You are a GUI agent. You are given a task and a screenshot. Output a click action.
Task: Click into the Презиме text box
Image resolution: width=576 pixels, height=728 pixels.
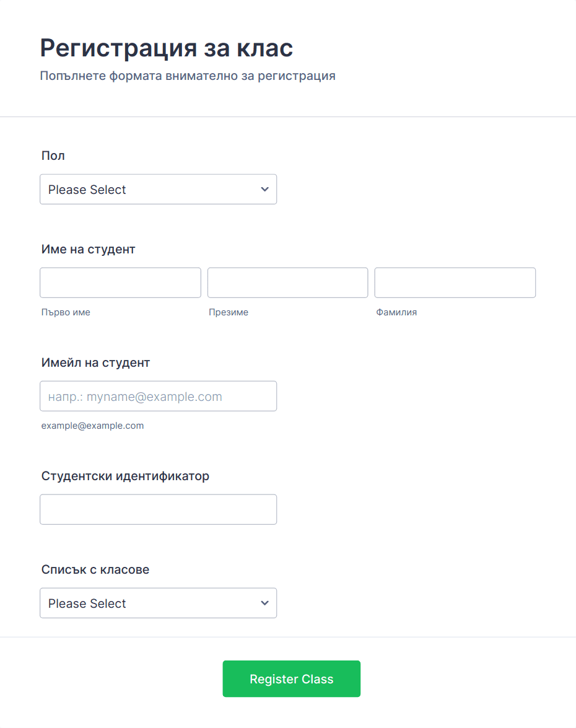pyautogui.click(x=288, y=283)
